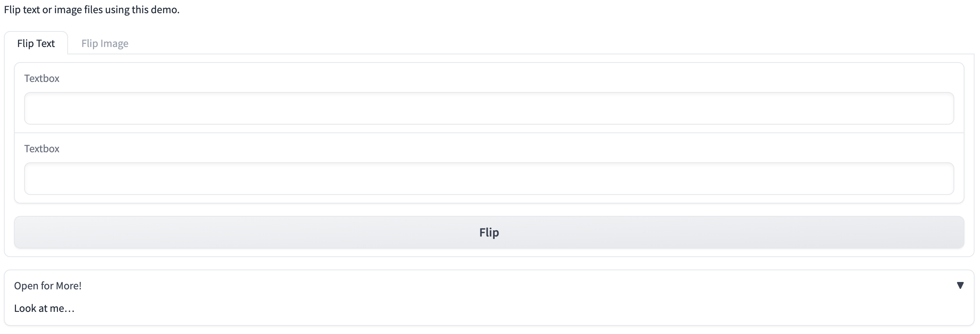Focus the lower Textbox input field
This screenshot has height=334, width=980.
[x=489, y=179]
